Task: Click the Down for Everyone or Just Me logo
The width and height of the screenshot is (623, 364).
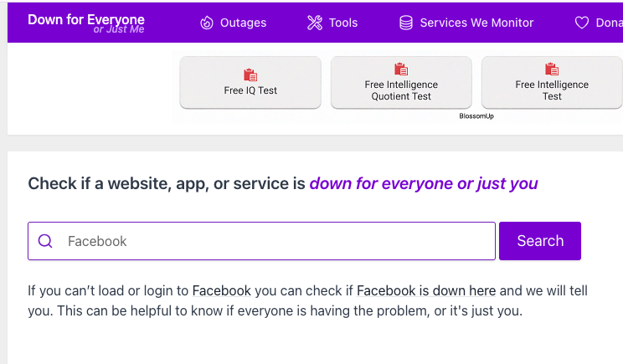Action: coord(86,23)
